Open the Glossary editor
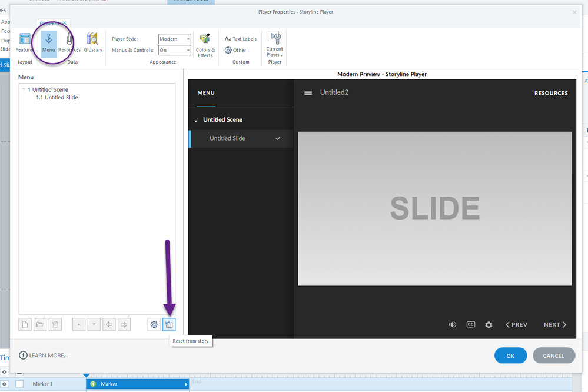588x392 pixels. coord(93,42)
